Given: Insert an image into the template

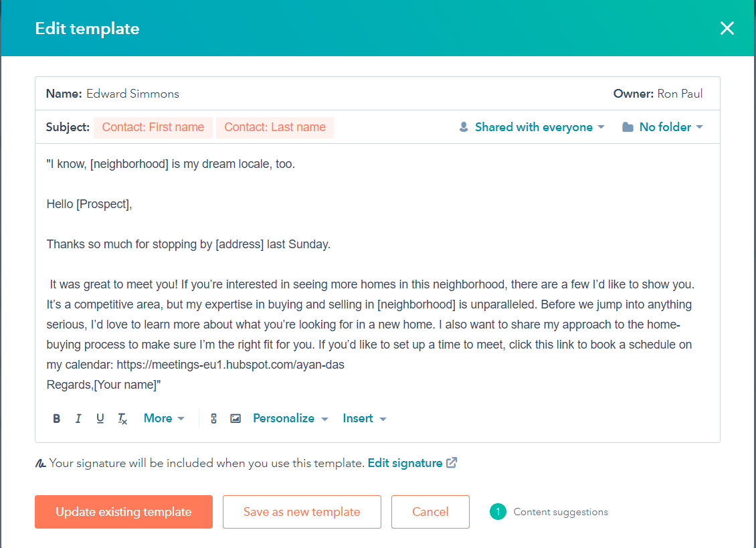Looking at the screenshot, I should pos(235,418).
